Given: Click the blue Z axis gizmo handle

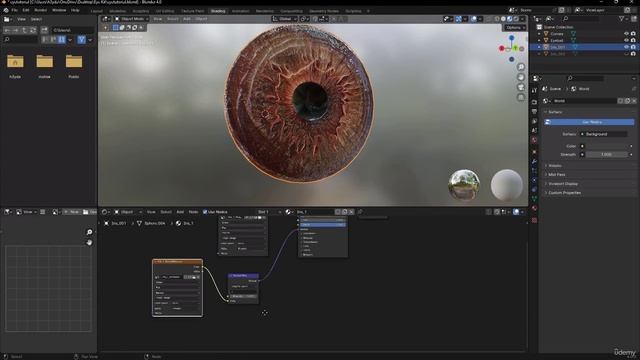Looking at the screenshot, I should point(511,38).
